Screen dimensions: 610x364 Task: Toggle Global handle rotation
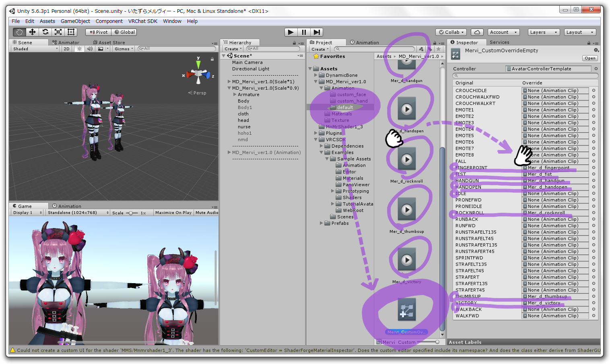pos(124,32)
